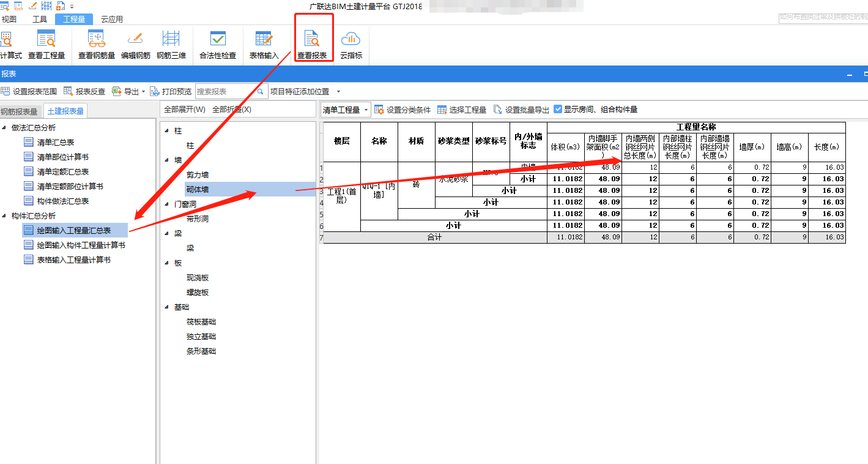Select 筏板基础 component
This screenshot has width=868, height=464.
pyautogui.click(x=201, y=321)
